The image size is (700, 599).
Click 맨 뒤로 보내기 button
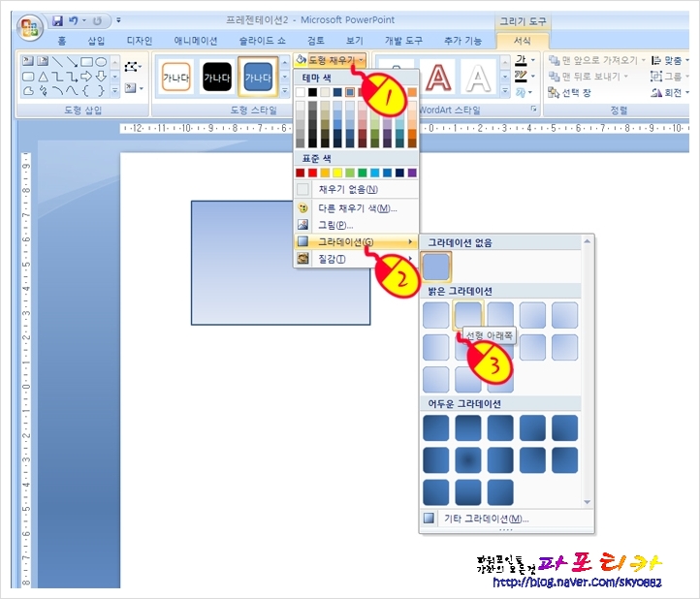point(588,77)
